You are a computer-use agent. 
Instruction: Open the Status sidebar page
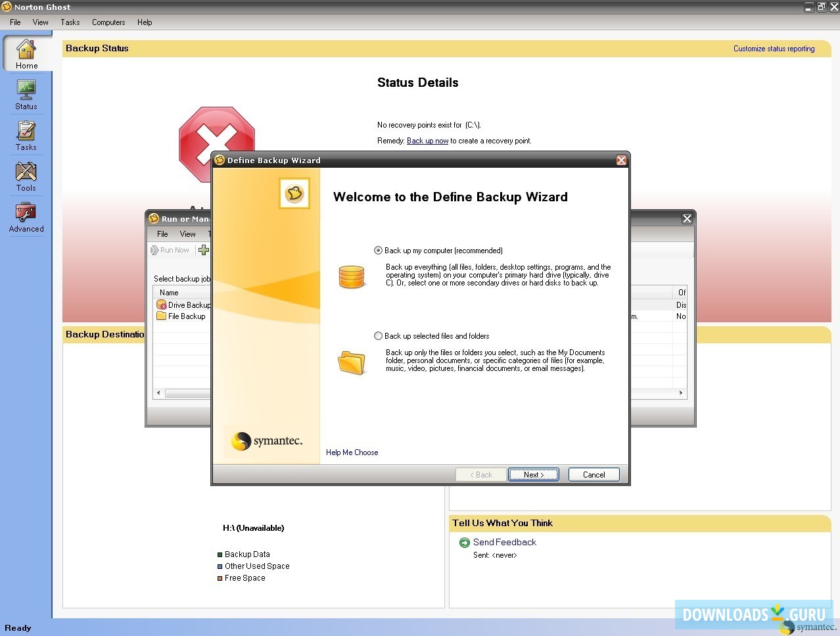point(26,95)
